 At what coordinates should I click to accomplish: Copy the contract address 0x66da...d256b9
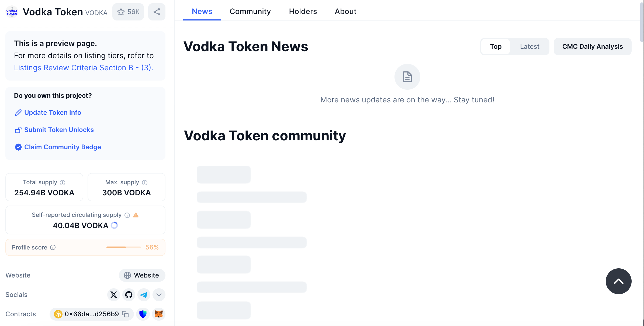click(125, 314)
